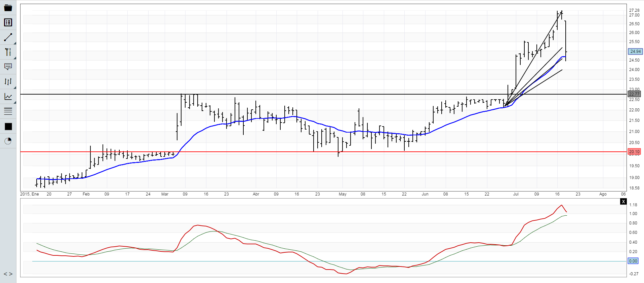The image size is (644, 283).
Task: Click the 21.00 price axis value
Action: (x=634, y=132)
